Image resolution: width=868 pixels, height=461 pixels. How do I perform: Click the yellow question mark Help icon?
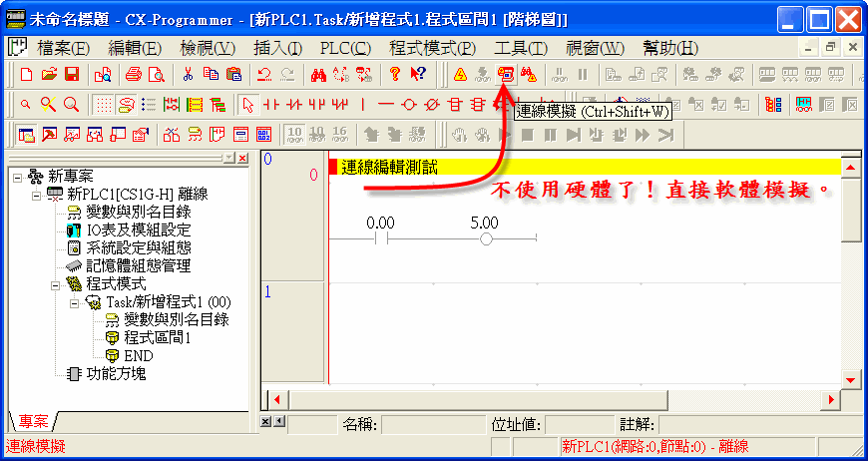pyautogui.click(x=395, y=74)
